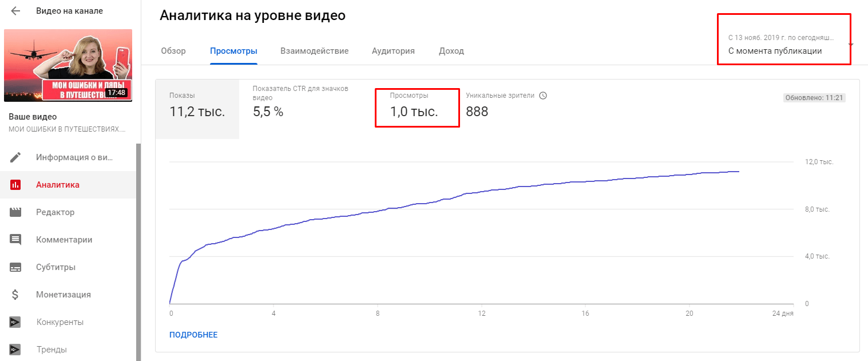Open the Редактор sidebar item
The image size is (868, 361).
click(68, 212)
